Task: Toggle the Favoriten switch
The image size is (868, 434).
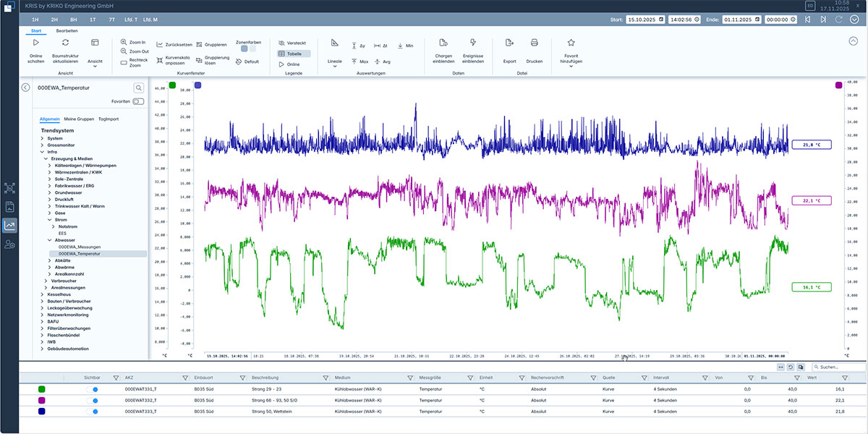Action: click(x=137, y=101)
